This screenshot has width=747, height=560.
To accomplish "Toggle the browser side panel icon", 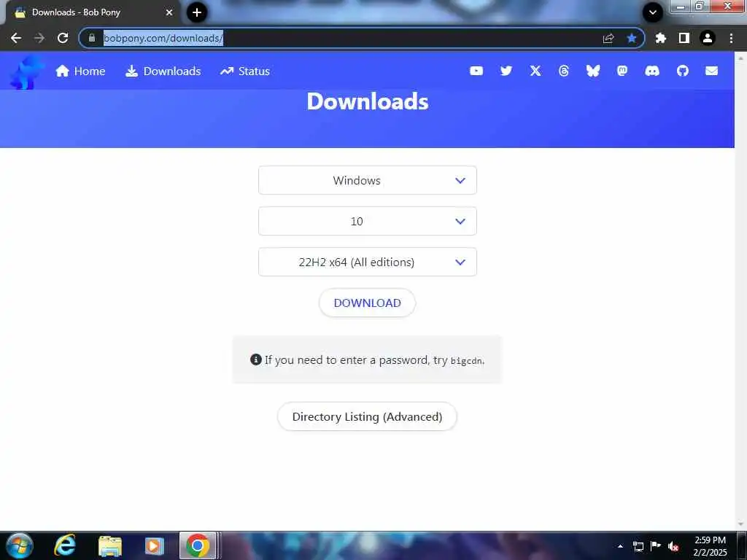I will click(x=684, y=38).
